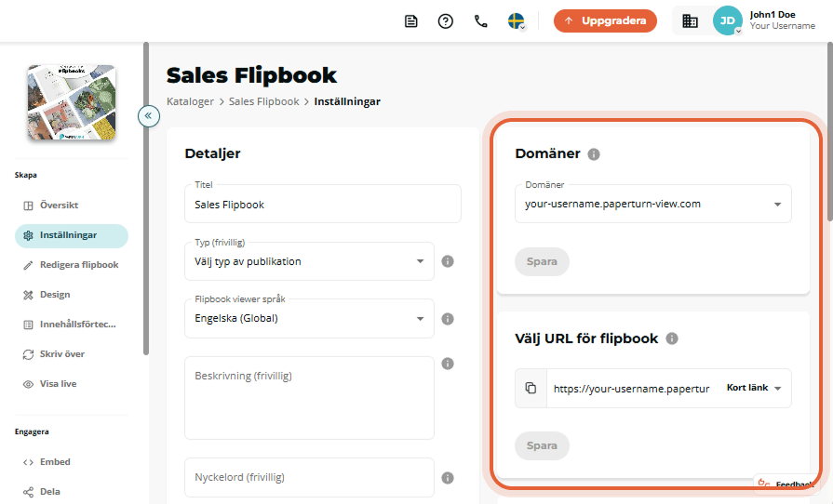Click the John1 Doe username text

pos(773,15)
